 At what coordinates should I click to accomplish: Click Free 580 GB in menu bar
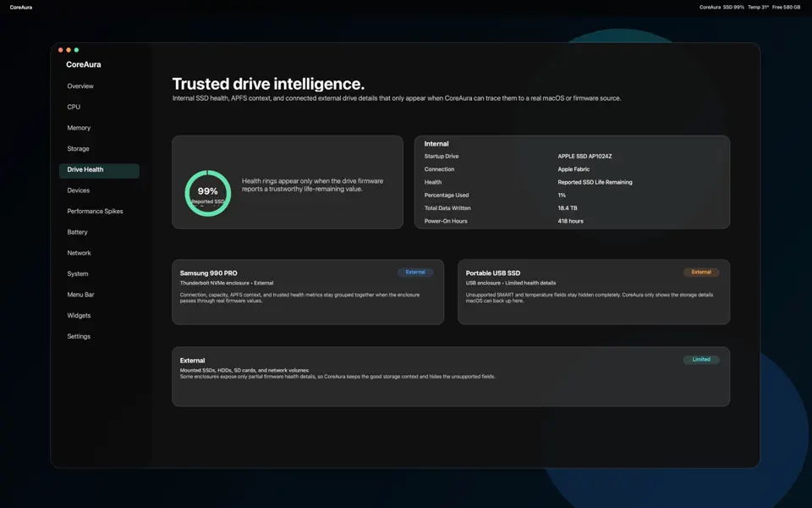pos(786,8)
